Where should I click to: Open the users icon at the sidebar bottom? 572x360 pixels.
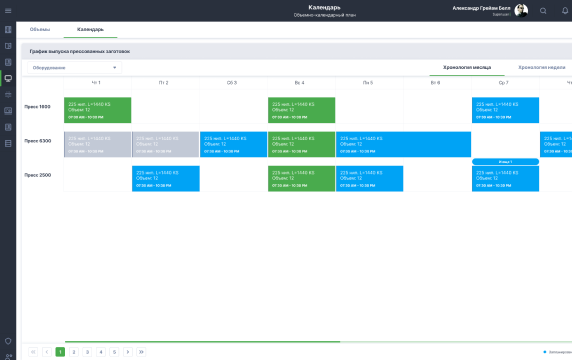tap(8, 357)
